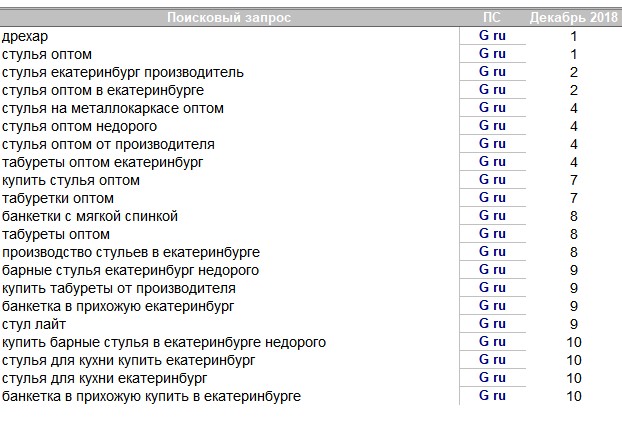Click G ru icon for 'банкетка в прихожую екатеринбург'

point(492,306)
